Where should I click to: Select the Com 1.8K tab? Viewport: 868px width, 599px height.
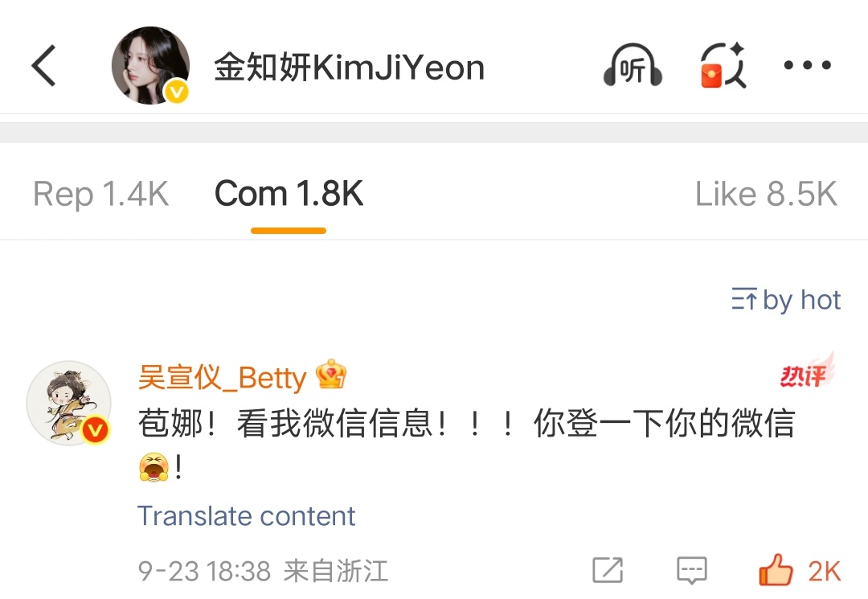coord(289,195)
